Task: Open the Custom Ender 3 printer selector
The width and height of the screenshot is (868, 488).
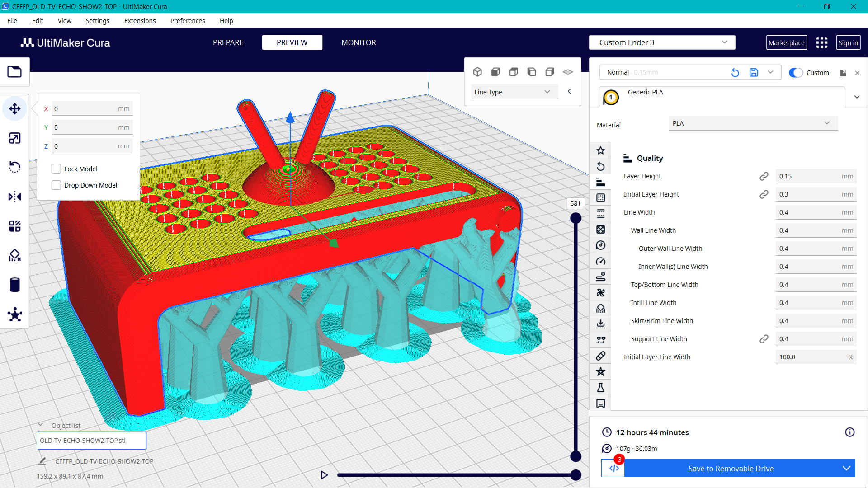Action: tap(662, 42)
